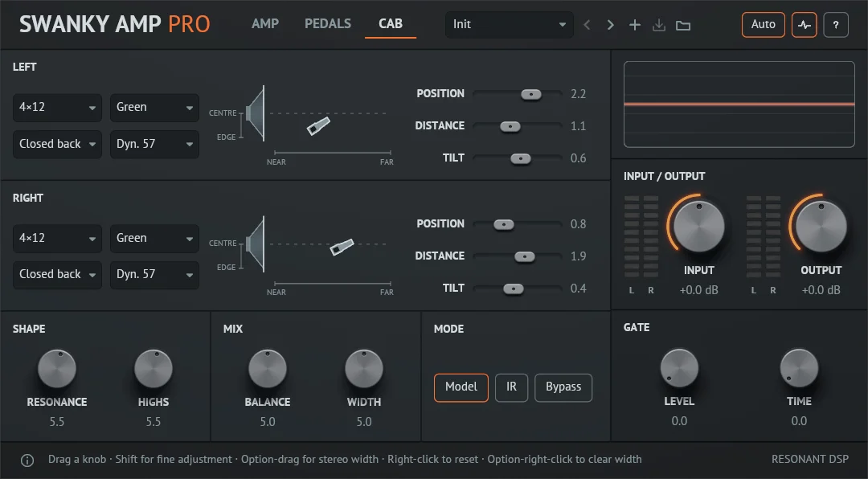This screenshot has height=479, width=868.
Task: Enable the Auto button
Action: [763, 25]
